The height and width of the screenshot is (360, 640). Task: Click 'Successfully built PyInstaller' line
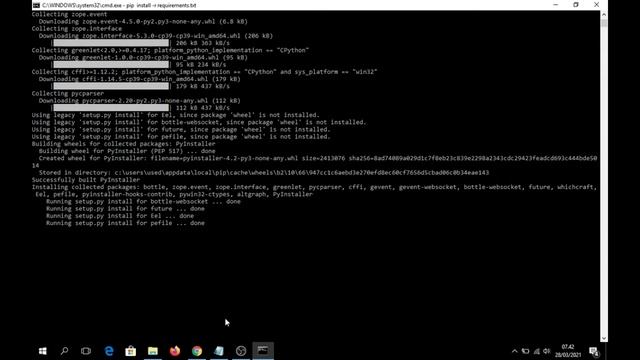point(86,180)
